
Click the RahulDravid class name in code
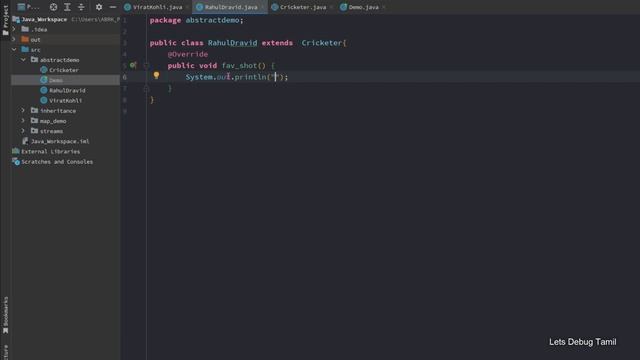pos(233,43)
